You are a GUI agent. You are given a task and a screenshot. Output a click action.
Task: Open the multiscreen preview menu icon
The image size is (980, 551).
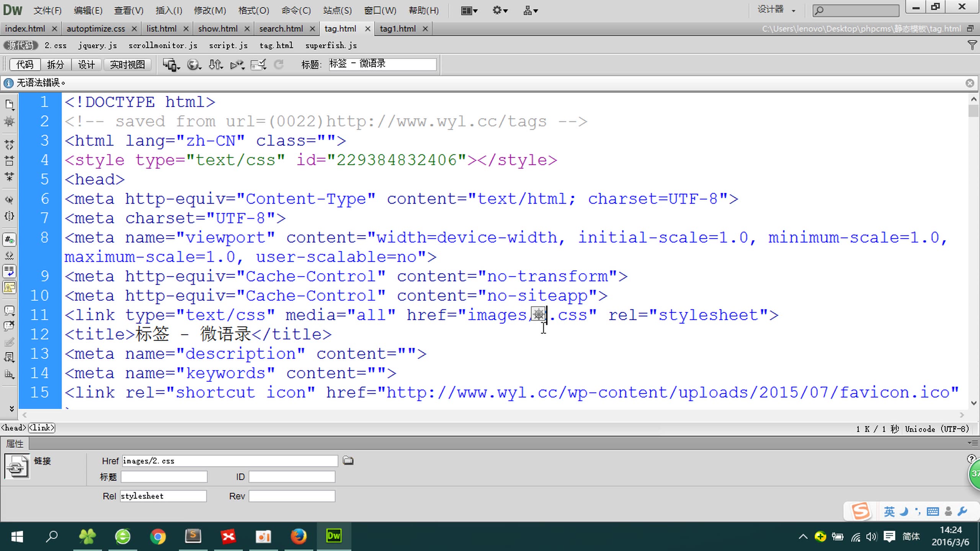point(171,65)
